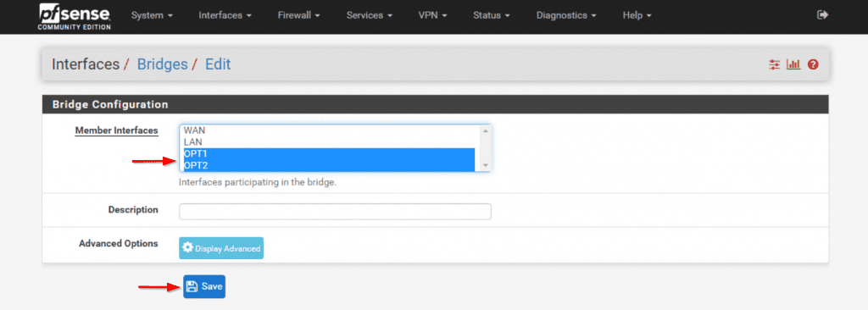The image size is (868, 310).
Task: Expand the Status menu
Action: (x=491, y=15)
